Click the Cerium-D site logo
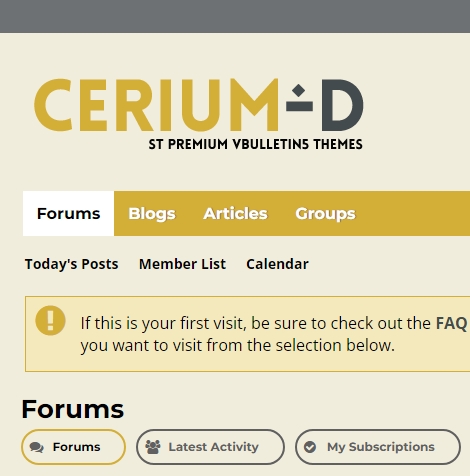 click(199, 114)
